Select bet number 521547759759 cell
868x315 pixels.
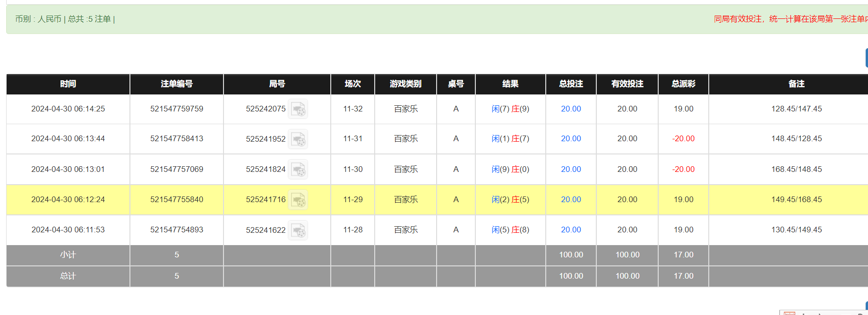coord(177,109)
